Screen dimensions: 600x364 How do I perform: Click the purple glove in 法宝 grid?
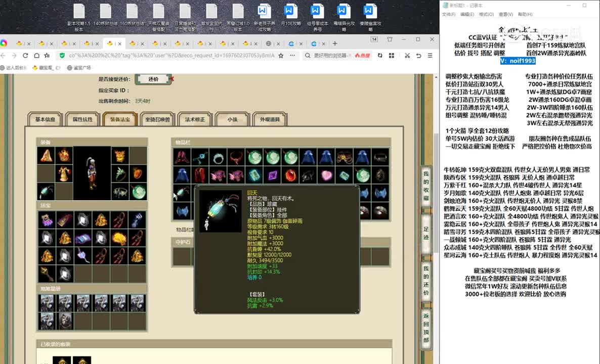[47, 220]
